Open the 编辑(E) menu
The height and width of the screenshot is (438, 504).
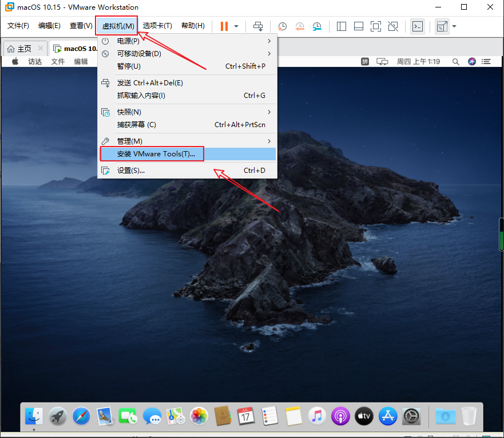49,26
